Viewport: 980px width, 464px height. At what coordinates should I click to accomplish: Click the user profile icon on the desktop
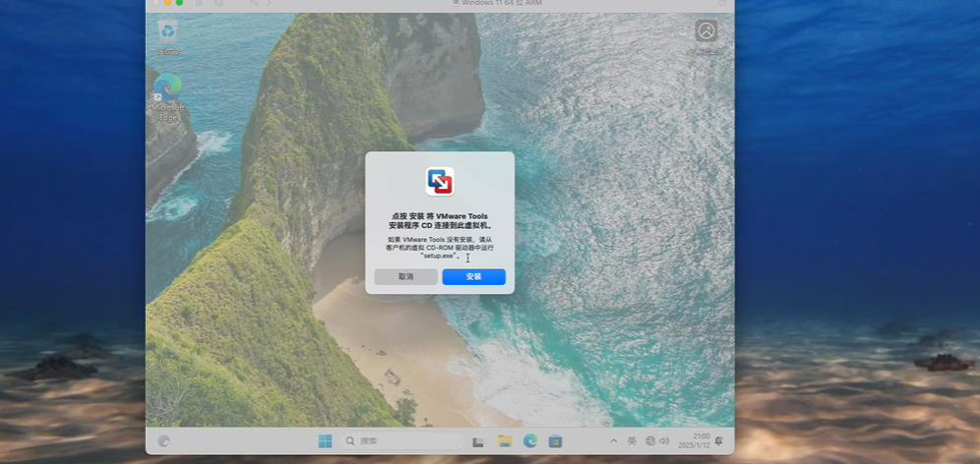pos(706,31)
